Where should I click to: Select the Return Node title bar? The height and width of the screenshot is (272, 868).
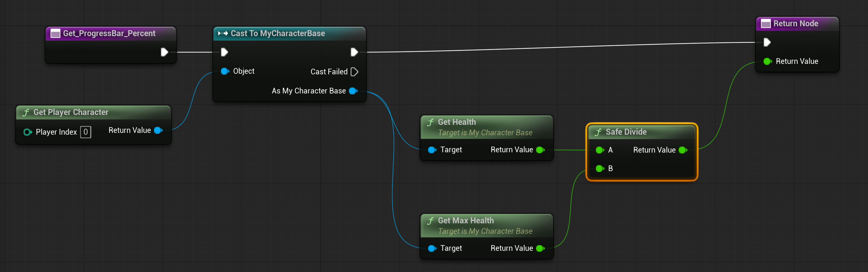797,24
